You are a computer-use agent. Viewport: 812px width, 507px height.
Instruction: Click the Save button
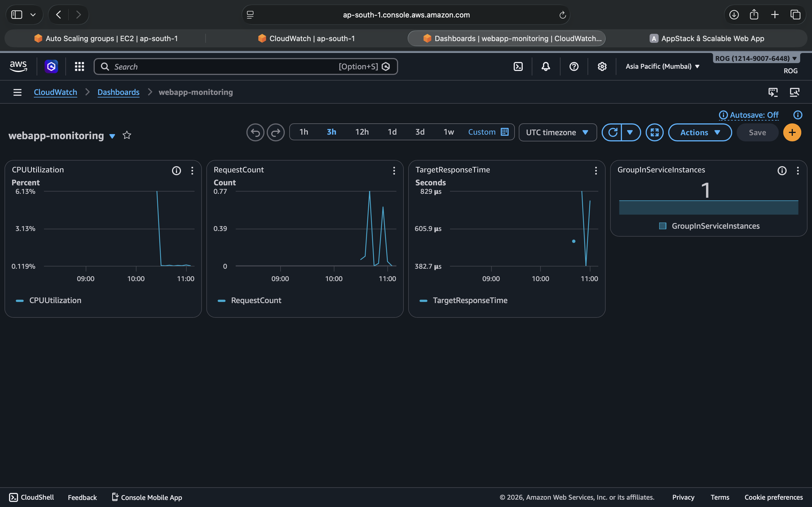(x=757, y=132)
